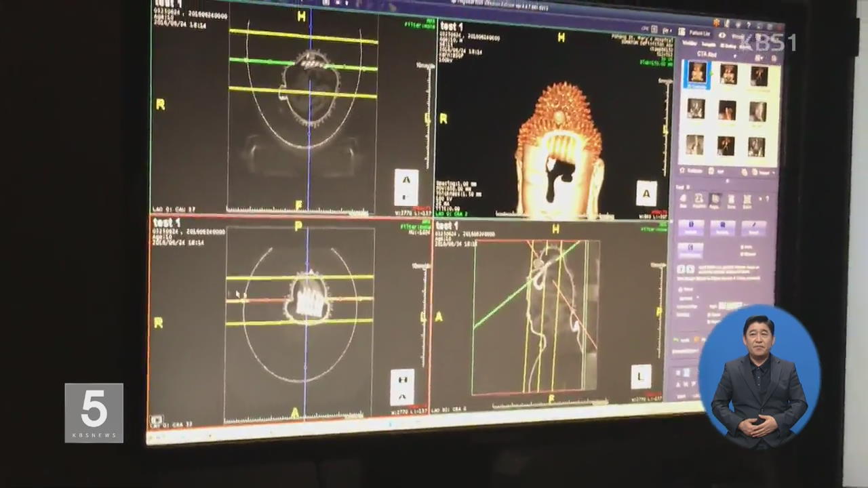Click the third large button with the pencil icon
This screenshot has height=488, width=868.
(753, 229)
